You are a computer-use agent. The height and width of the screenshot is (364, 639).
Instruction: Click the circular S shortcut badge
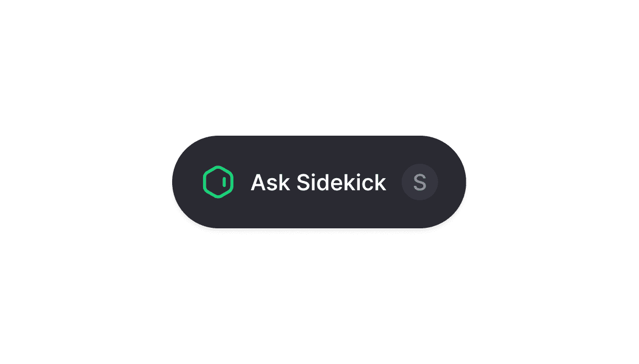[420, 182]
